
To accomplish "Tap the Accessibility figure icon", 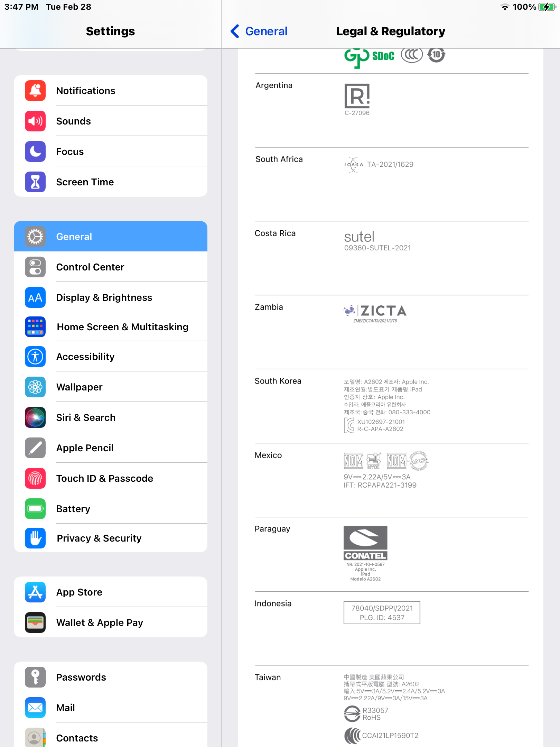I will point(35,357).
